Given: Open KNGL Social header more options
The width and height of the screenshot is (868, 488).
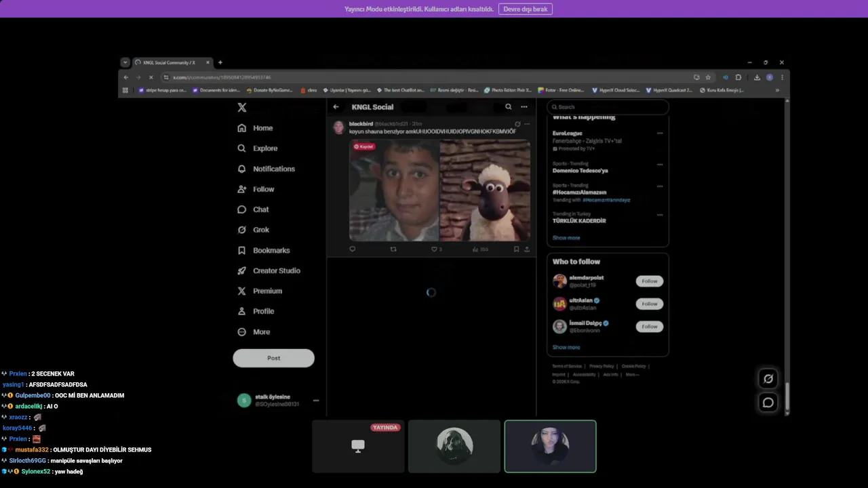Looking at the screenshot, I should pos(524,107).
